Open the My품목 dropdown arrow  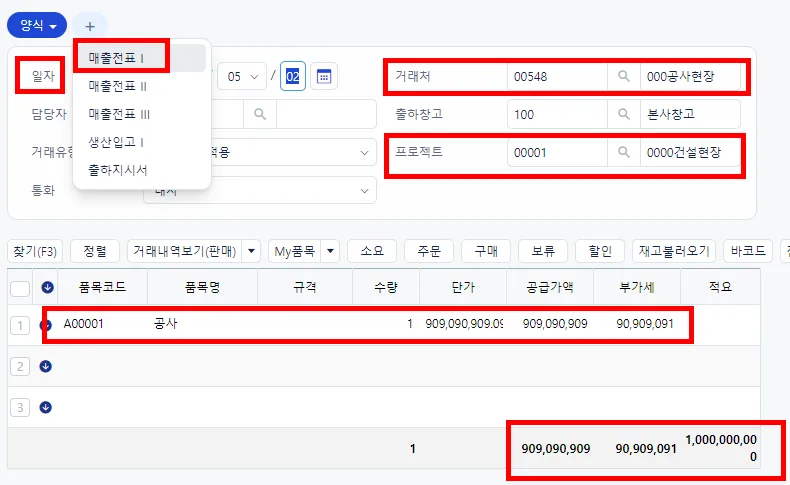pos(330,251)
